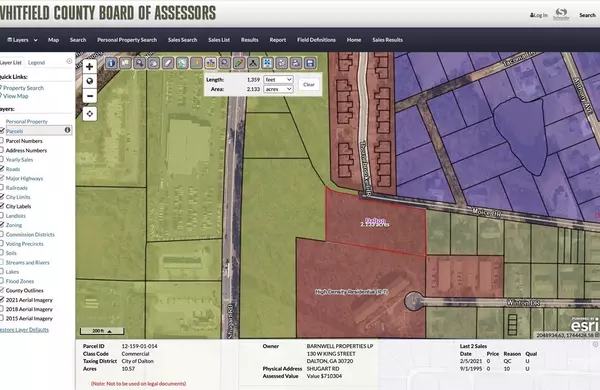The width and height of the screenshot is (600, 390).
Task: Open the length units feet dropdown
Action: tap(278, 80)
